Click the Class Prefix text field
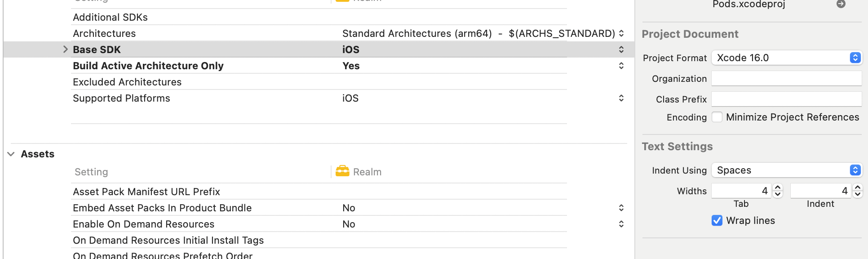Screen dimensions: 868x259 tap(787, 99)
